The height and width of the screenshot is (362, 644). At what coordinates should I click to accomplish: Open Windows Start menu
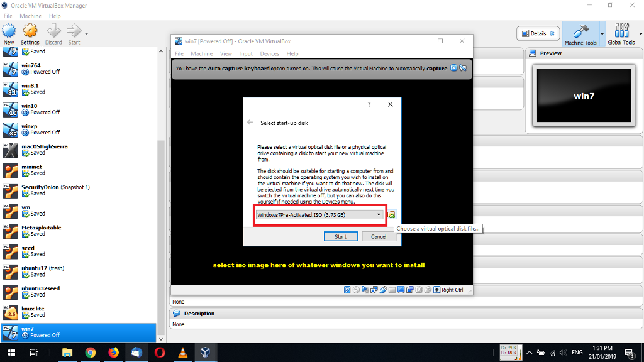[11, 353]
